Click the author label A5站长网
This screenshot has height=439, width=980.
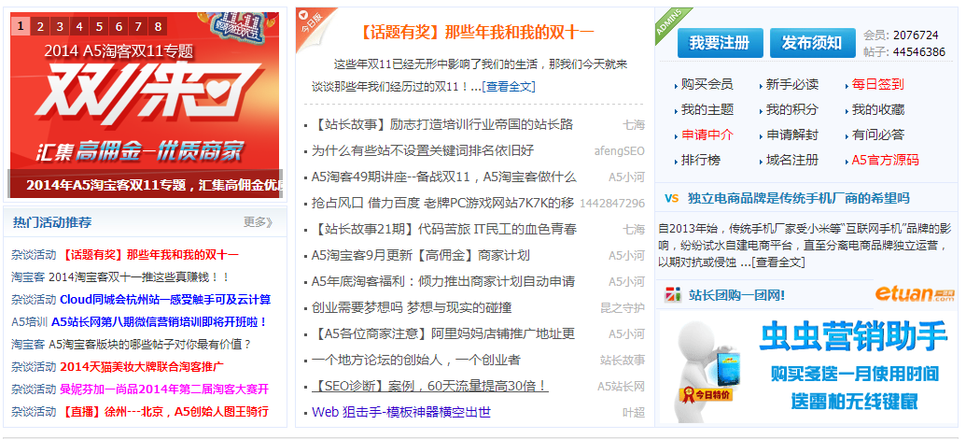[x=621, y=386]
